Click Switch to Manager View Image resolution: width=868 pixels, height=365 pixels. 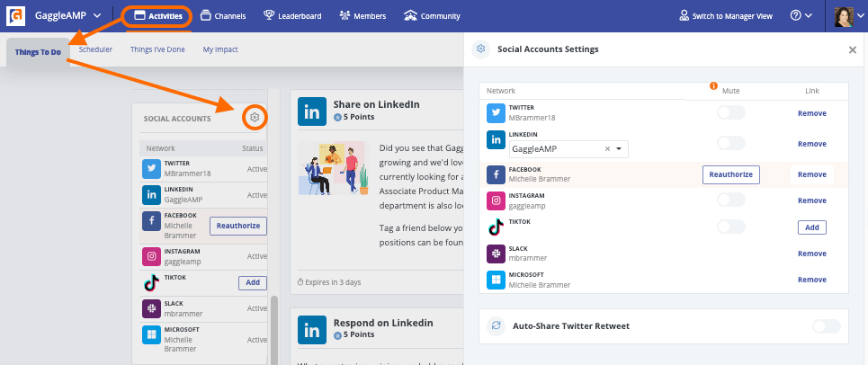click(x=726, y=16)
